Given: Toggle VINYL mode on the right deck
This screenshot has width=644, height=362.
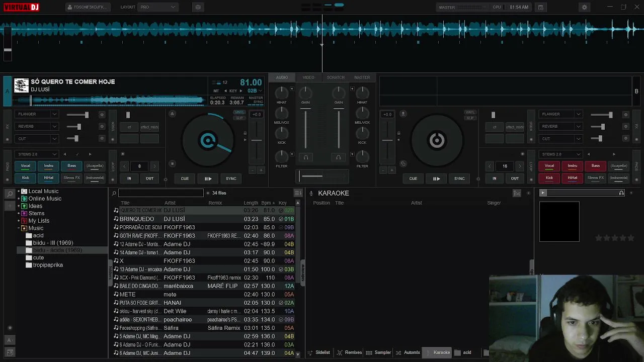Looking at the screenshot, I should [470, 113].
